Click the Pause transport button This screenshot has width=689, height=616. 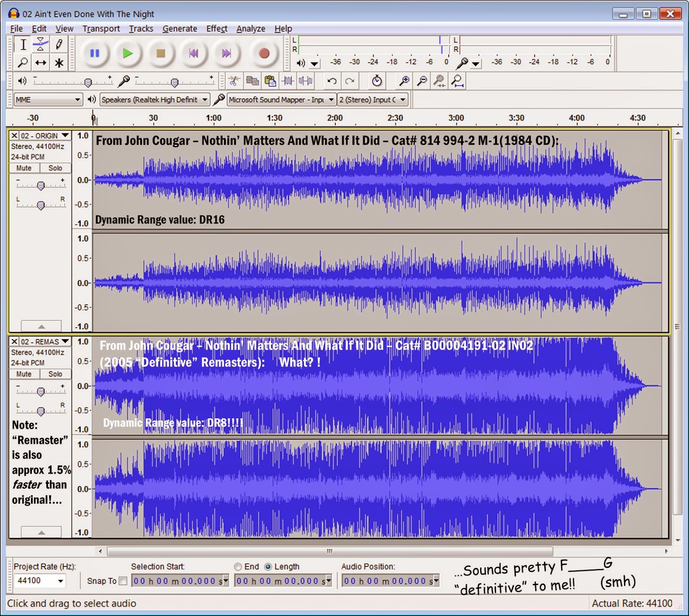[x=95, y=53]
